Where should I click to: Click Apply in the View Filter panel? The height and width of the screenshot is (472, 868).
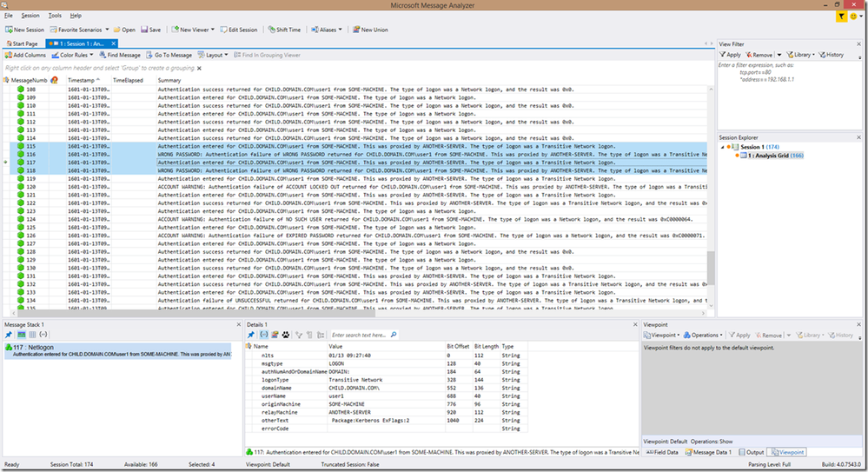pyautogui.click(x=730, y=55)
